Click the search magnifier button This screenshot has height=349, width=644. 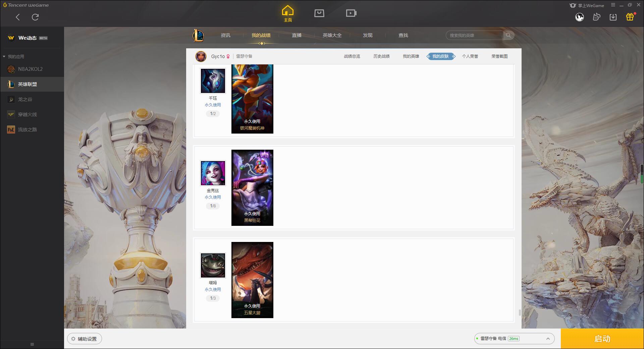(508, 35)
